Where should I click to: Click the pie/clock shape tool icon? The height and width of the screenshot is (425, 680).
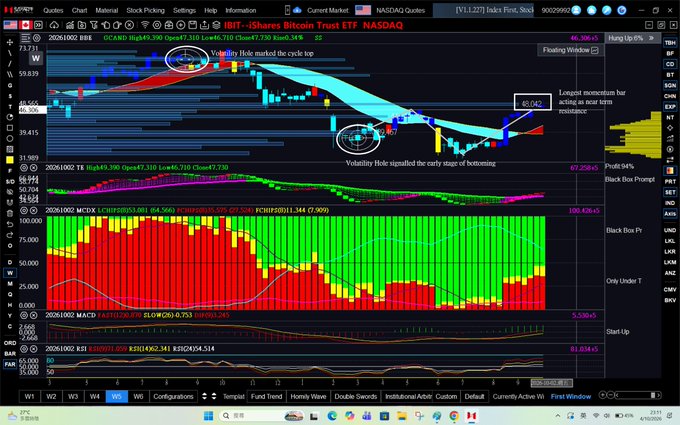10,117
